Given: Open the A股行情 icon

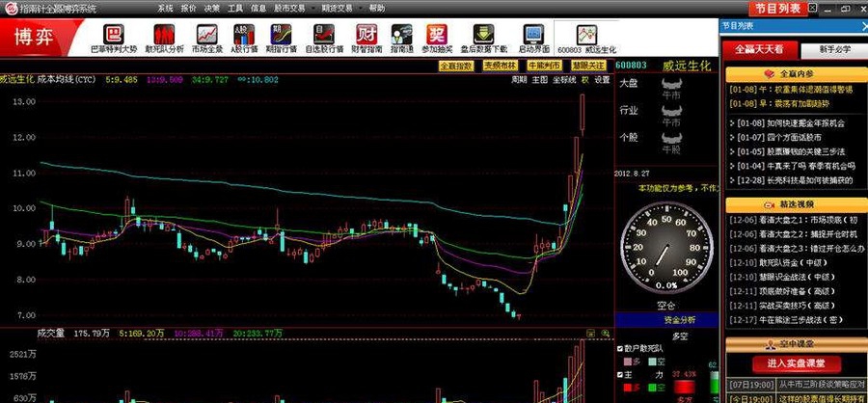Looking at the screenshot, I should pos(244,35).
